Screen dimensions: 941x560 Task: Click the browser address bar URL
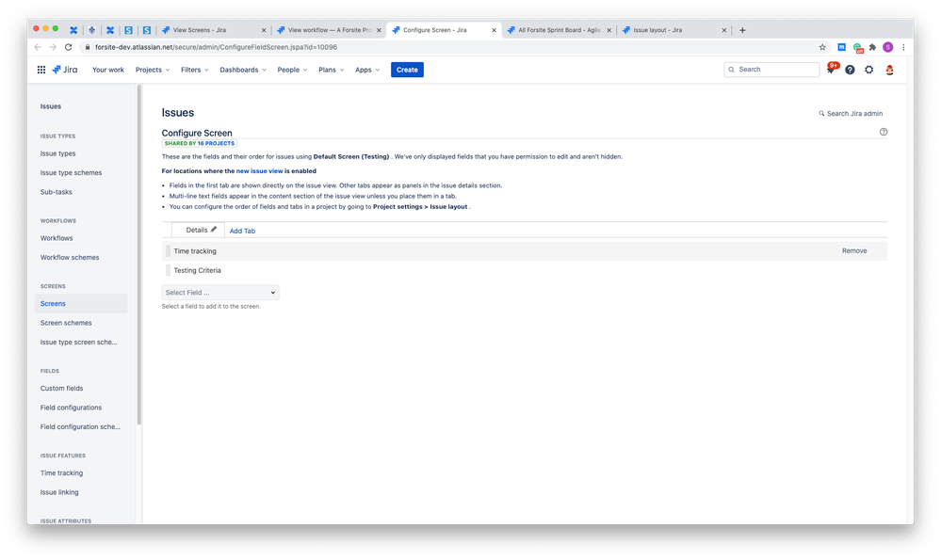pyautogui.click(x=216, y=47)
